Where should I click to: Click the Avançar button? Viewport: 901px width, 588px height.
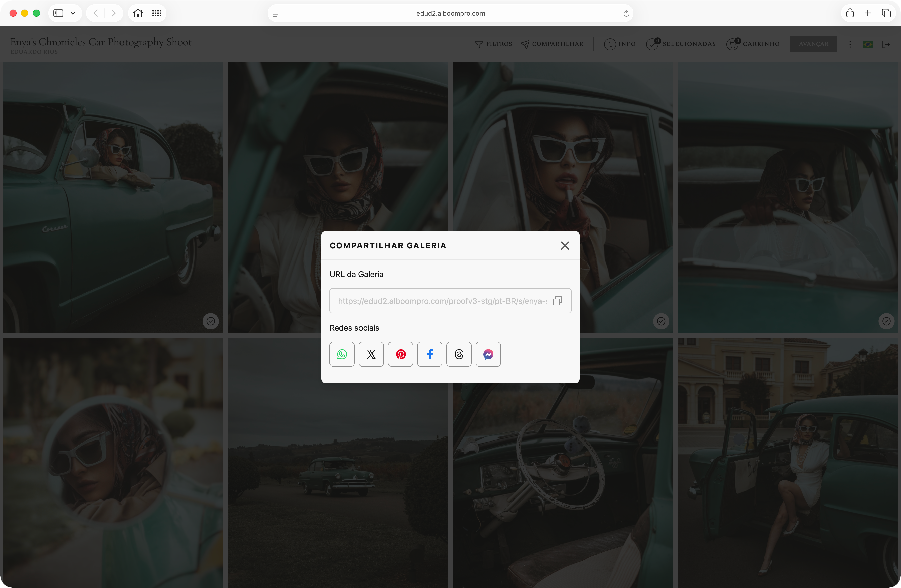pos(814,44)
